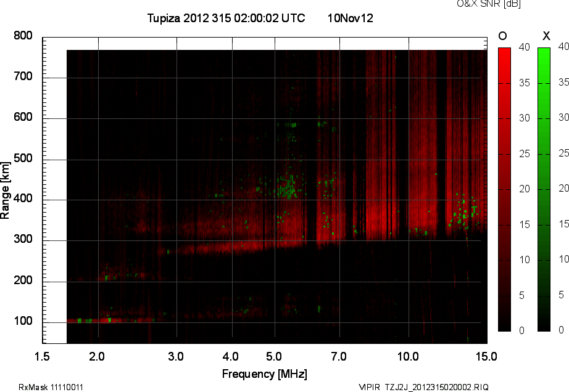Click the green X colorbar

click(544, 189)
